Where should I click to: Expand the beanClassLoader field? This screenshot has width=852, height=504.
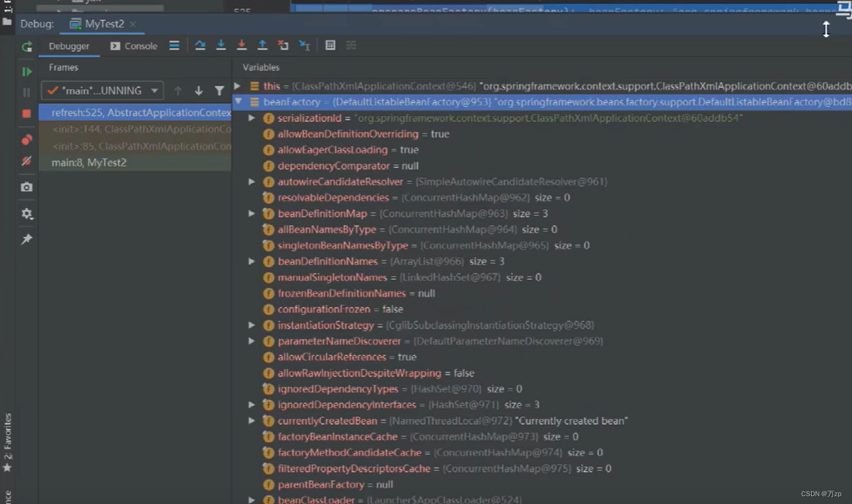point(251,500)
